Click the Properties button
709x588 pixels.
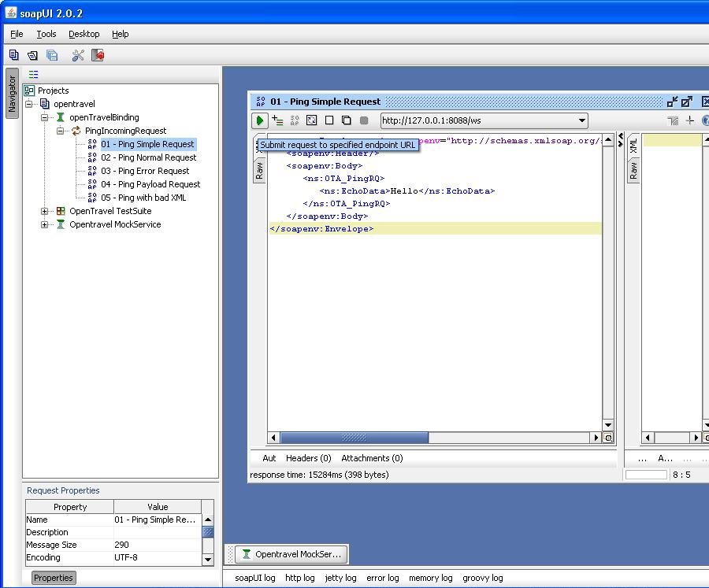(x=54, y=578)
